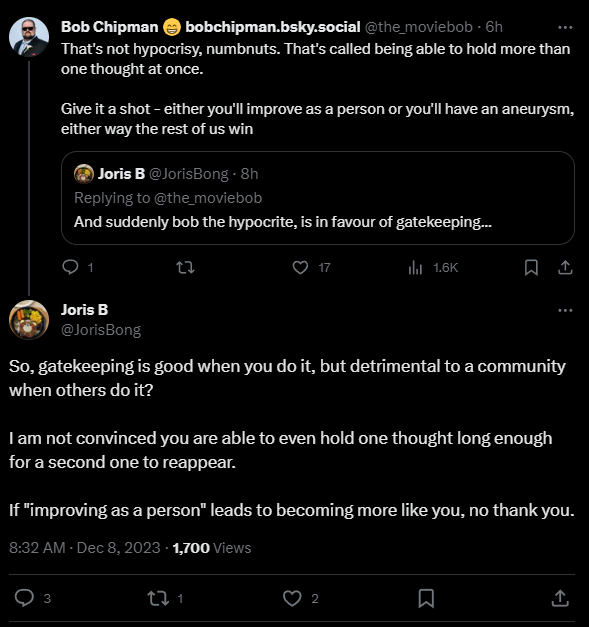
Task: Open Joris B's large profile avatar
Action: click(x=29, y=319)
